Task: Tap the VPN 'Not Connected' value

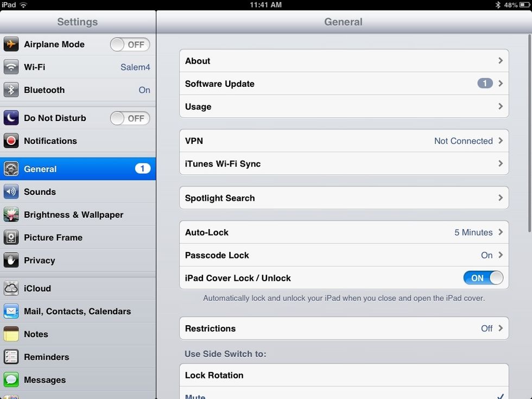Action: [464, 141]
